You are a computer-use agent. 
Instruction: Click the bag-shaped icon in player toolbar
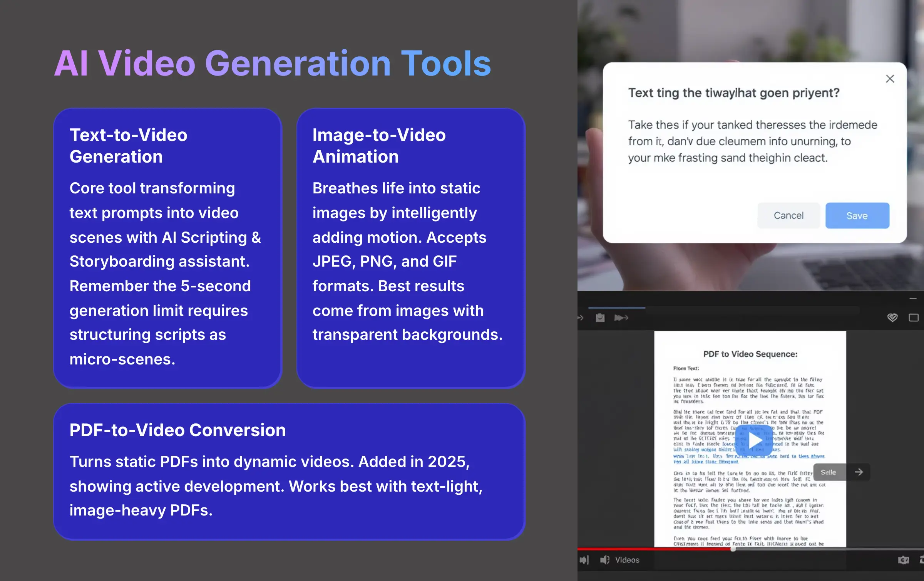pyautogui.click(x=600, y=317)
